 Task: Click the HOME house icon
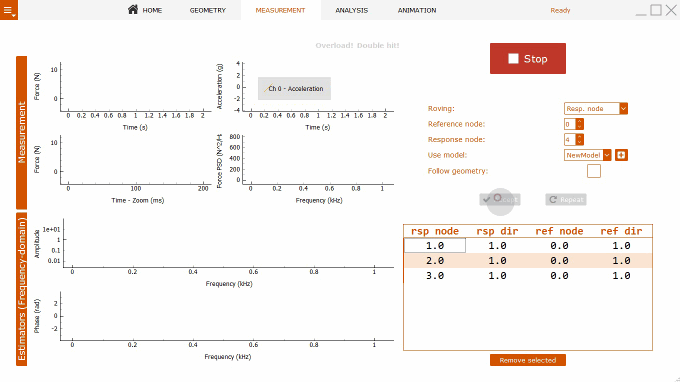(x=133, y=10)
